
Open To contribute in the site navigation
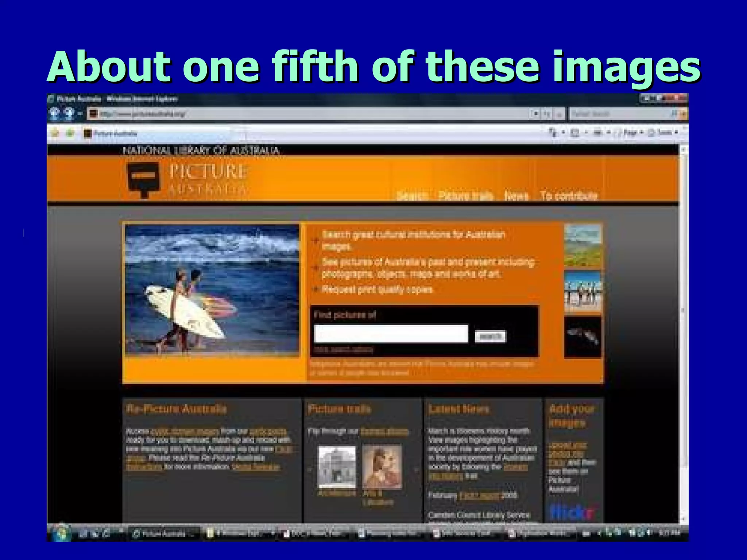(x=569, y=196)
